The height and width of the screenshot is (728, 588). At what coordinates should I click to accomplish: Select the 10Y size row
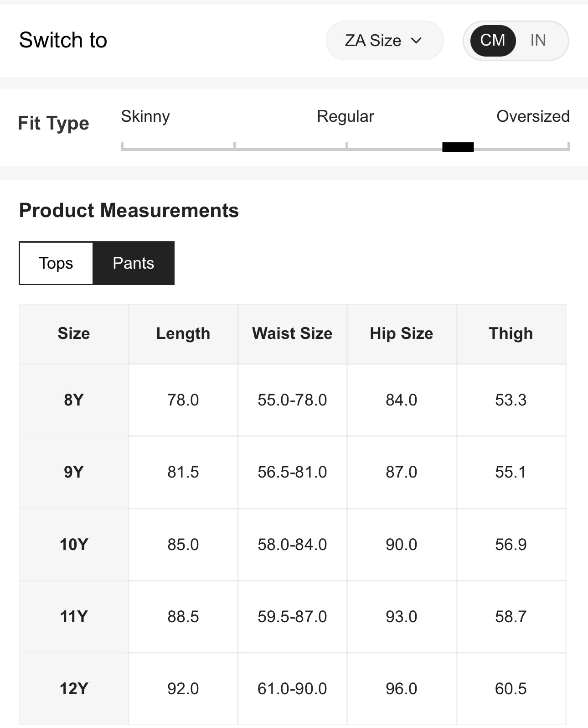[74, 544]
